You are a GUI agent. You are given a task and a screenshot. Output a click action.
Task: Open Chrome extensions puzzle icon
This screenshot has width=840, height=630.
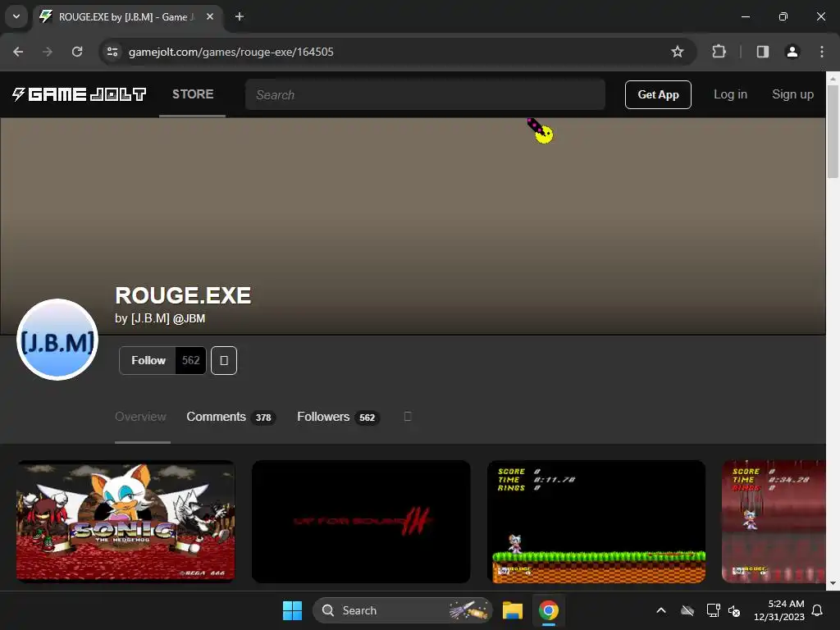click(x=719, y=52)
